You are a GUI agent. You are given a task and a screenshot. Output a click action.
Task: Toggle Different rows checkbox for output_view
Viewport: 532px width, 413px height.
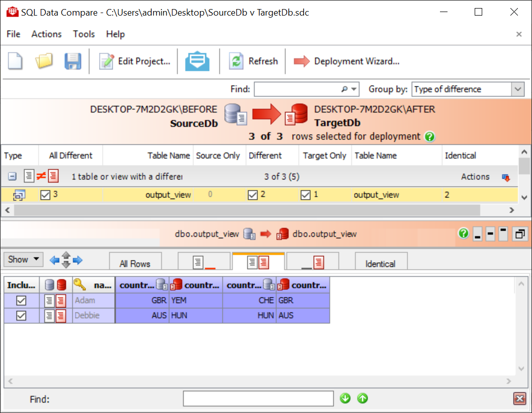click(x=253, y=195)
